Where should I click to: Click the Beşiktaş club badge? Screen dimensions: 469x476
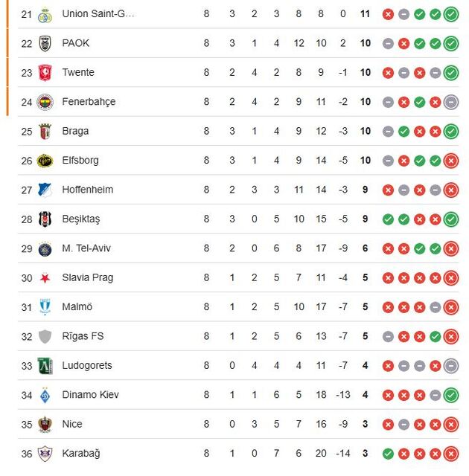45,219
